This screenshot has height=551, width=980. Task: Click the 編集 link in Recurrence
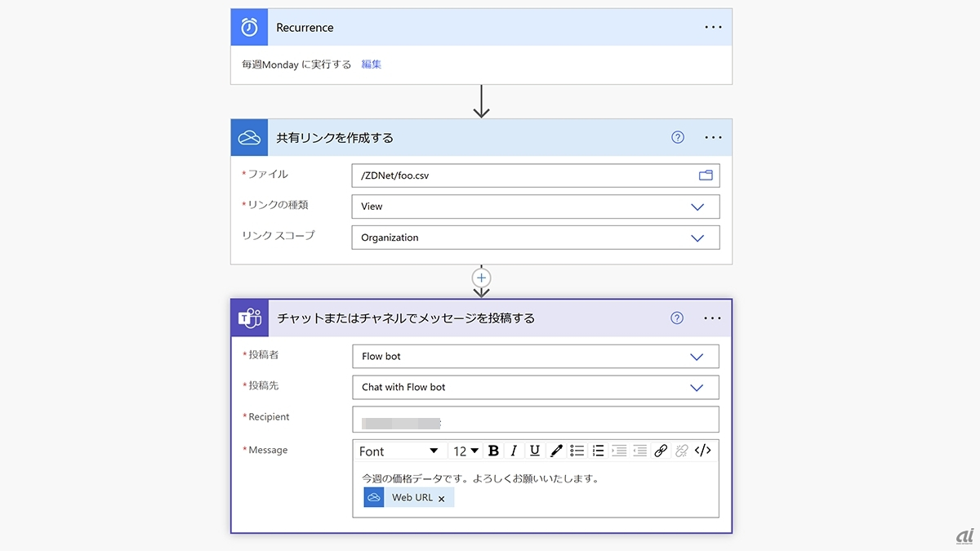(372, 64)
